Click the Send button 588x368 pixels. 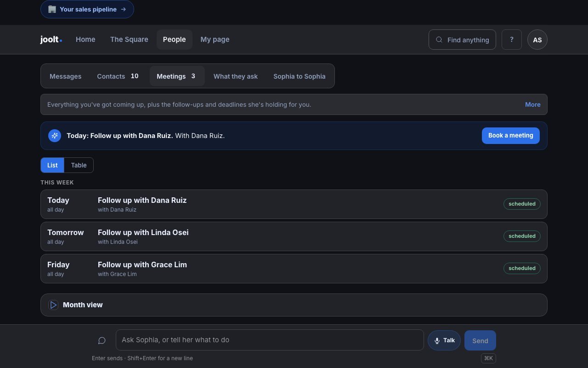coord(480,341)
